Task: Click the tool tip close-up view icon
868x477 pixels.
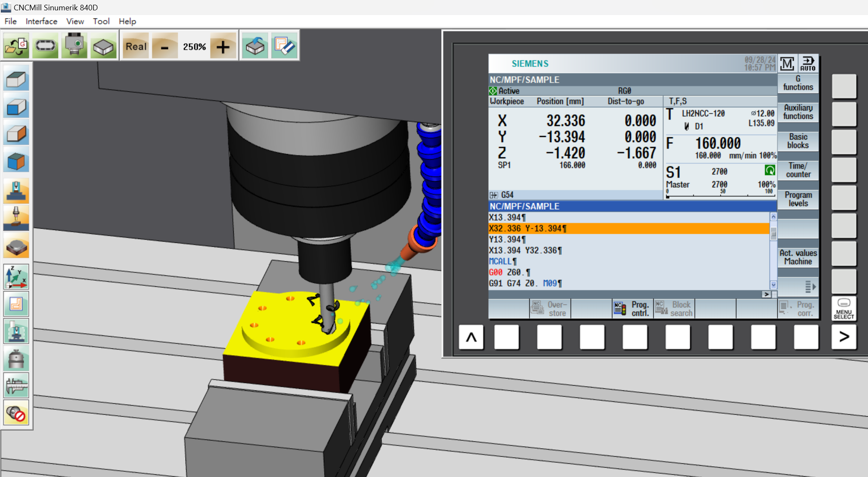Action: click(16, 218)
